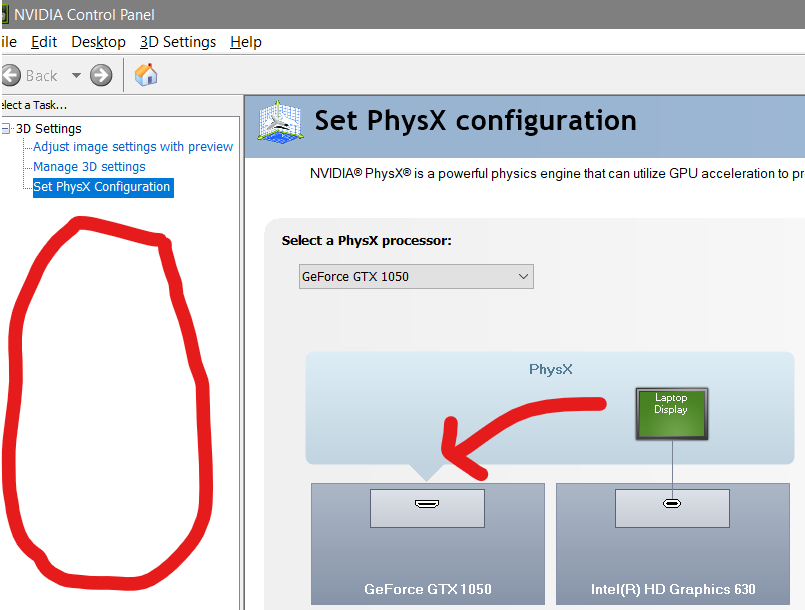Viewport: 805px width, 610px height.
Task: Click the Intel HD Graphics 630 connector icon
Action: pos(672,503)
